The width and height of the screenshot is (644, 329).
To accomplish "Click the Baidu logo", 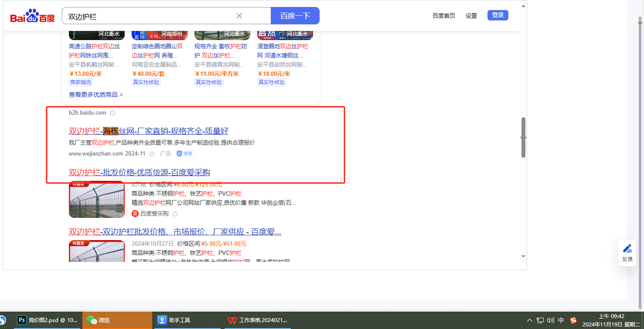I will [33, 16].
